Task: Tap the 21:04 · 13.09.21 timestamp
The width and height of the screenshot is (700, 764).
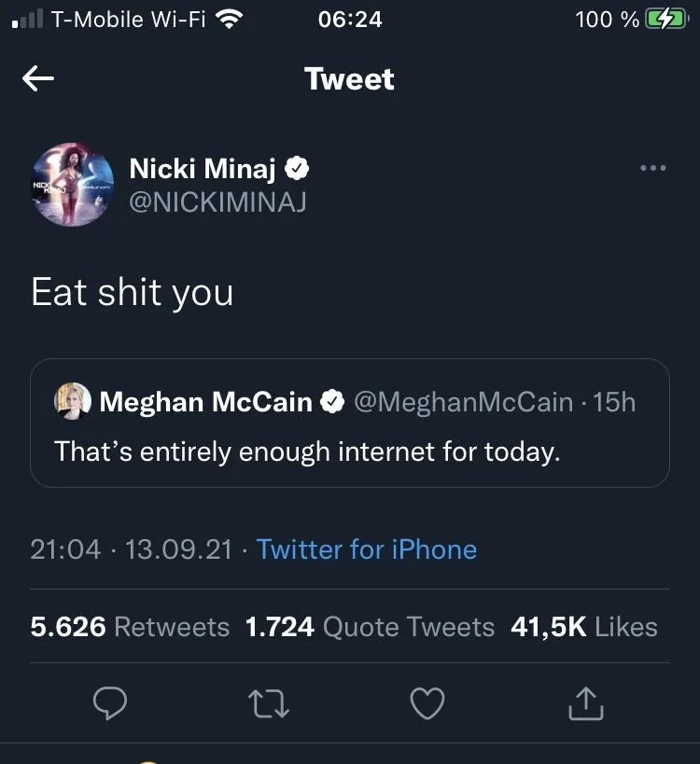Action: click(x=131, y=549)
